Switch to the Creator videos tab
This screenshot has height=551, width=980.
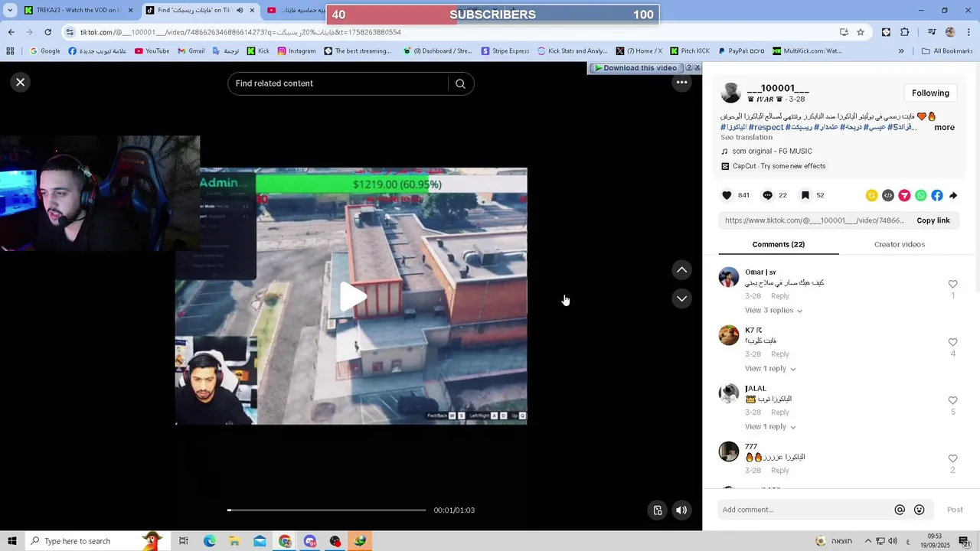pyautogui.click(x=899, y=244)
